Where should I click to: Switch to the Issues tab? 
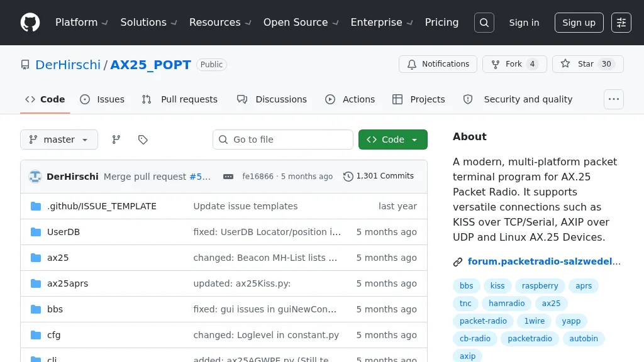[x=103, y=99]
